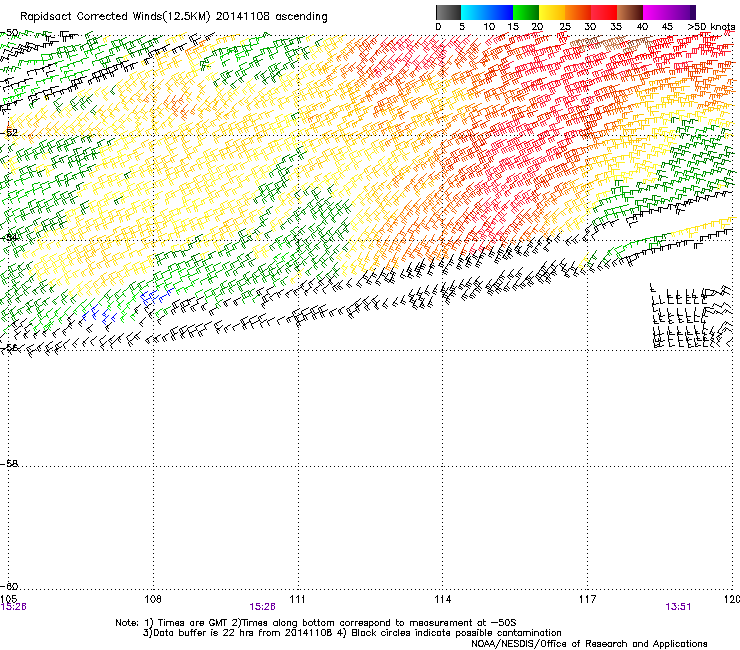
Task: Select the gray 0-5 knots legend swatch
Action: (448, 12)
